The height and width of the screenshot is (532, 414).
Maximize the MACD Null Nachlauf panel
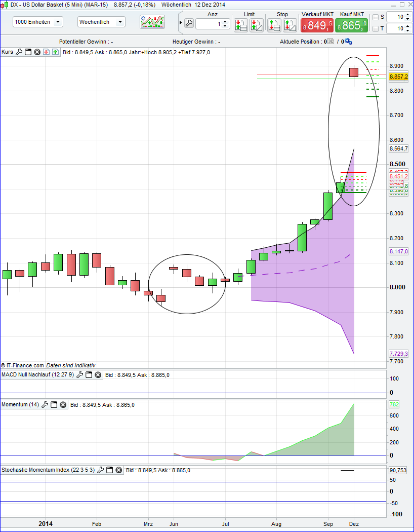click(89, 374)
